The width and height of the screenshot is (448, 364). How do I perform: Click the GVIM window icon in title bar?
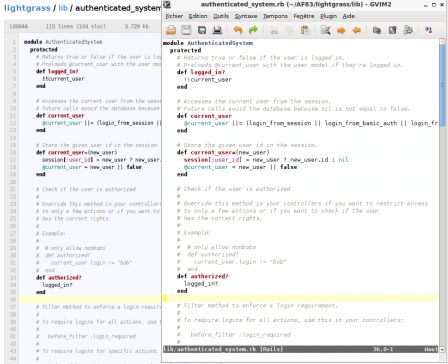(x=167, y=5)
